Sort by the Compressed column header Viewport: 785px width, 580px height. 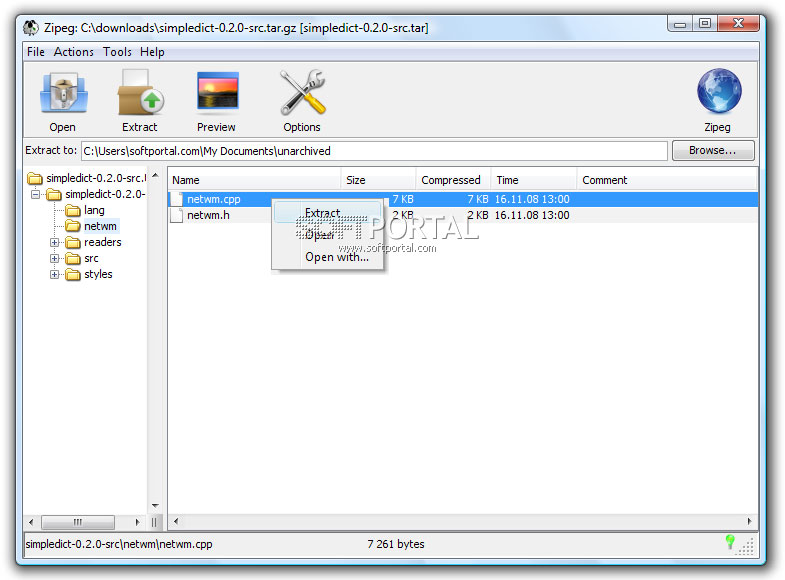pos(454,180)
